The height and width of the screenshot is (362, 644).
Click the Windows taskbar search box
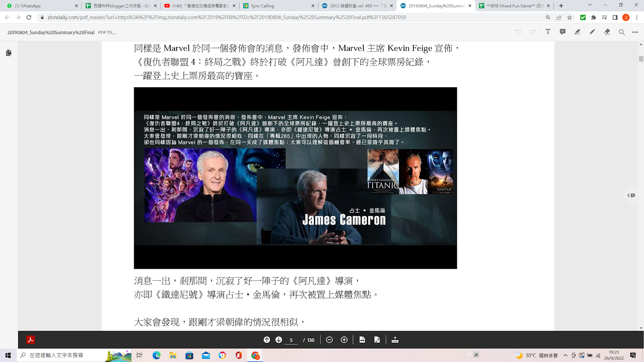pyautogui.click(x=74, y=355)
